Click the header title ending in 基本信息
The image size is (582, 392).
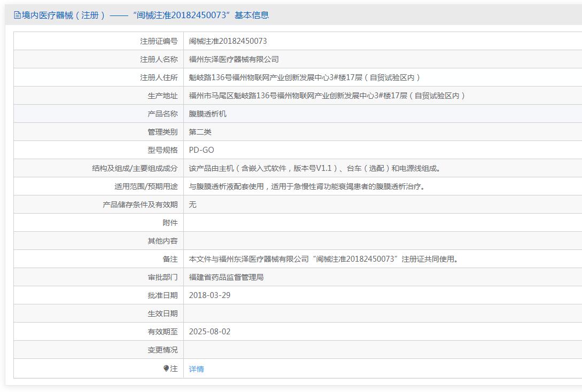(x=145, y=15)
